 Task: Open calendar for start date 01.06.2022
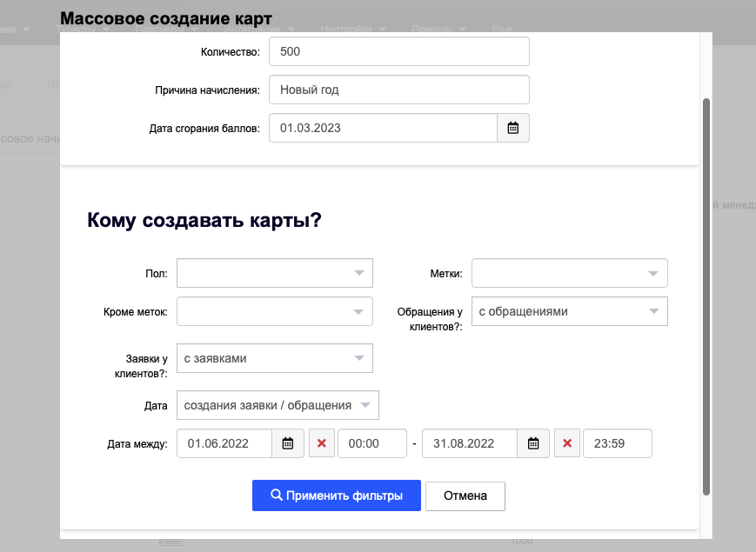[x=288, y=443]
